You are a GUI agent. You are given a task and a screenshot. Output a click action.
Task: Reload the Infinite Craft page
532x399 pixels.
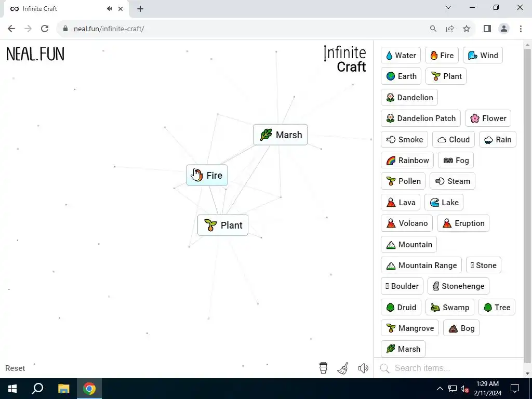tap(45, 29)
